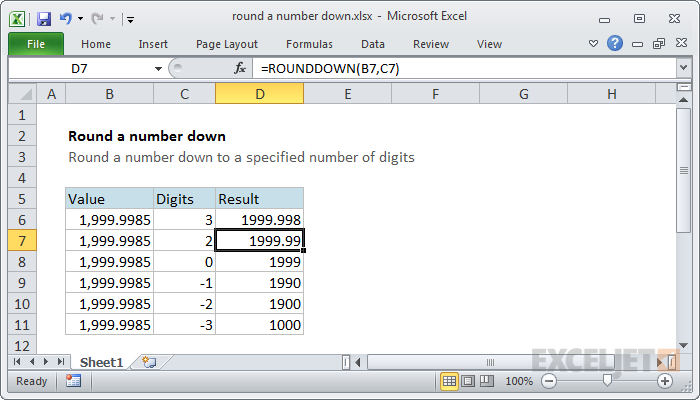Screen dimensions: 700x400
Task: Click the Name Box showing D7
Action: point(80,69)
